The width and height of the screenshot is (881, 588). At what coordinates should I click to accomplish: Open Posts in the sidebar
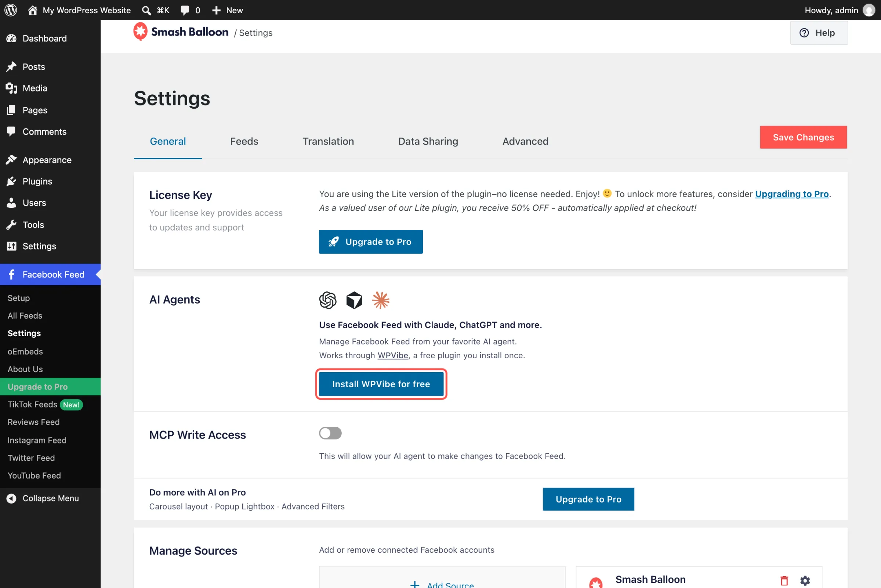pyautogui.click(x=50, y=67)
